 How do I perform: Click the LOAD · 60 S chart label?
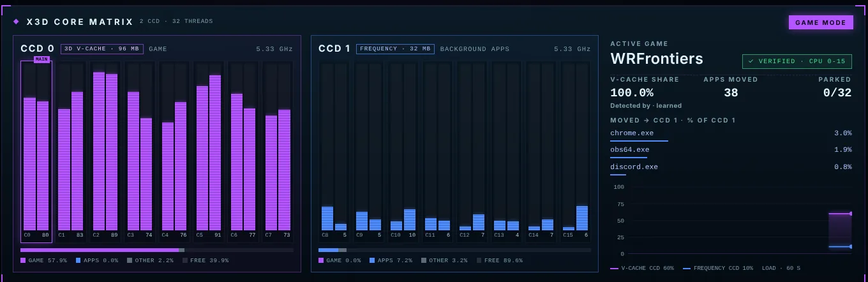click(781, 268)
